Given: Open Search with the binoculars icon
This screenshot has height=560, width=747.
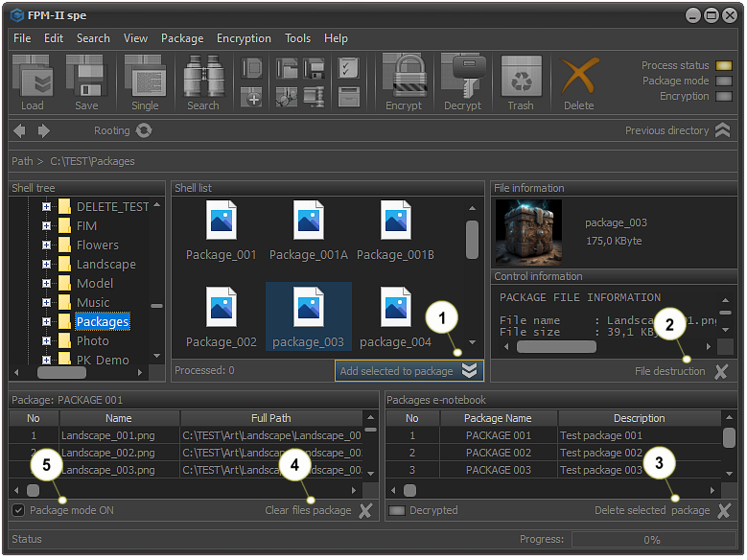Looking at the screenshot, I should (203, 76).
